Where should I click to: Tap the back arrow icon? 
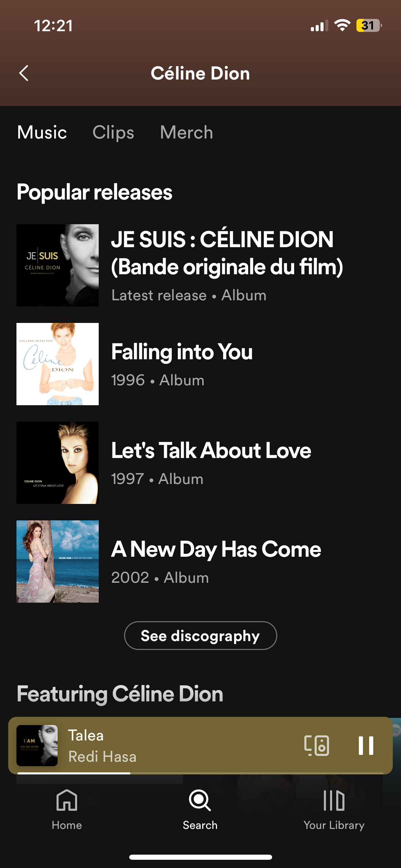tap(24, 73)
